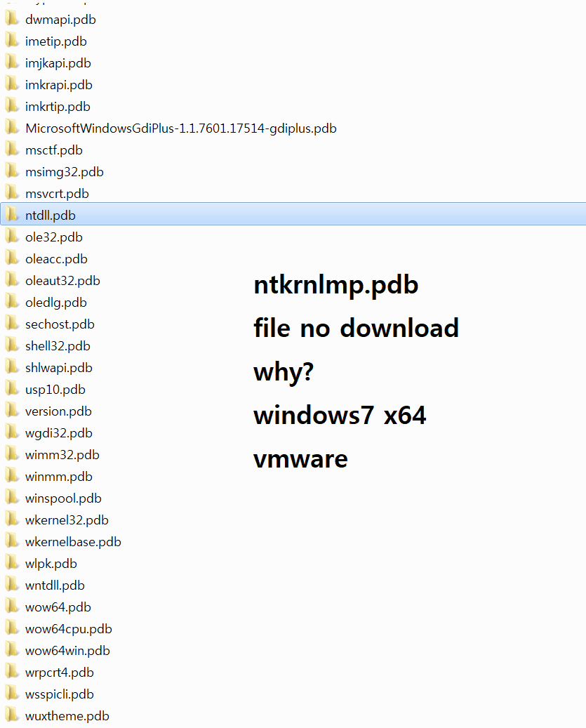The image size is (586, 728).
Task: Click the folder icon beside imjkapi.pdb
Action: pos(12,62)
